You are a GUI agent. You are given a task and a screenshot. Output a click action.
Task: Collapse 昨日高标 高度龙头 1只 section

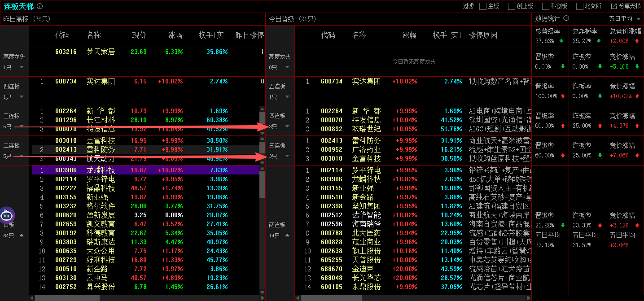tap(21, 67)
